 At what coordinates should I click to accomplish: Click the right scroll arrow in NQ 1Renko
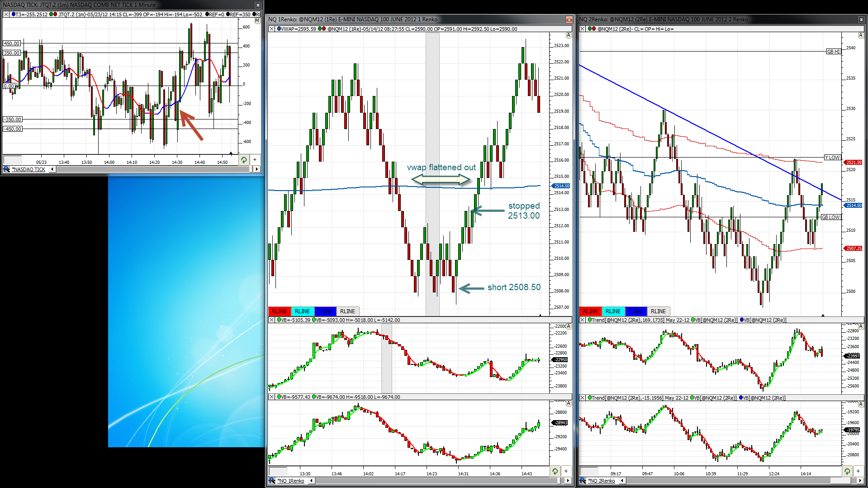[569, 481]
